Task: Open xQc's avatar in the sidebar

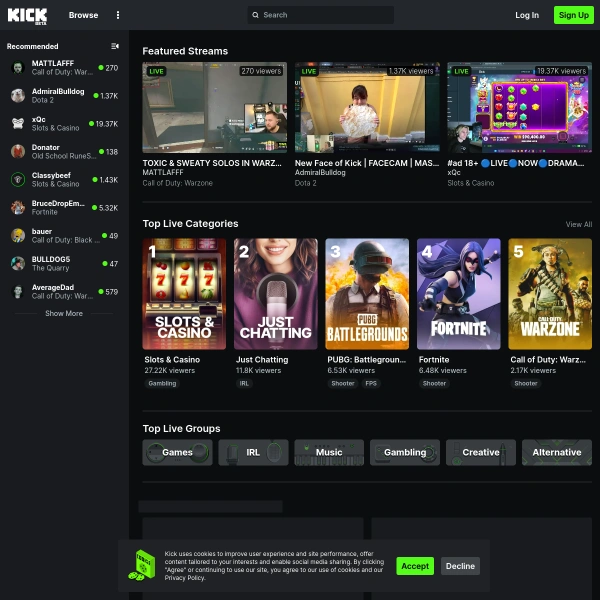Action: tap(18, 124)
